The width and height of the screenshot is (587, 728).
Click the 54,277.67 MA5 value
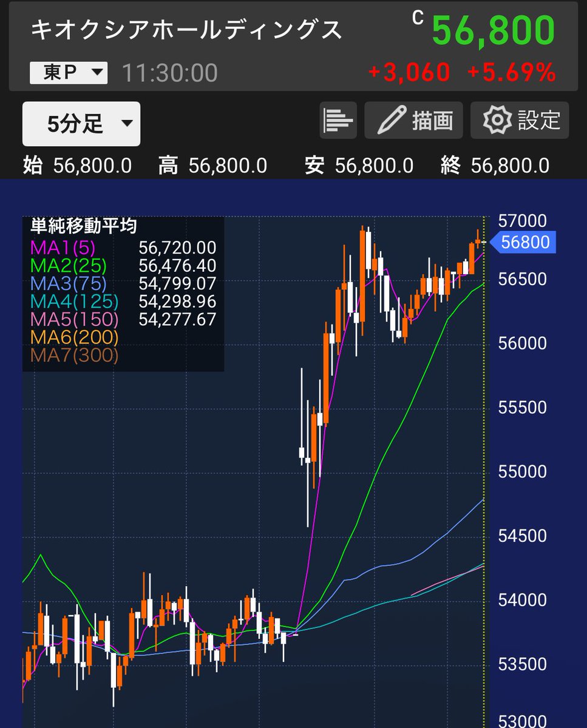tap(177, 319)
